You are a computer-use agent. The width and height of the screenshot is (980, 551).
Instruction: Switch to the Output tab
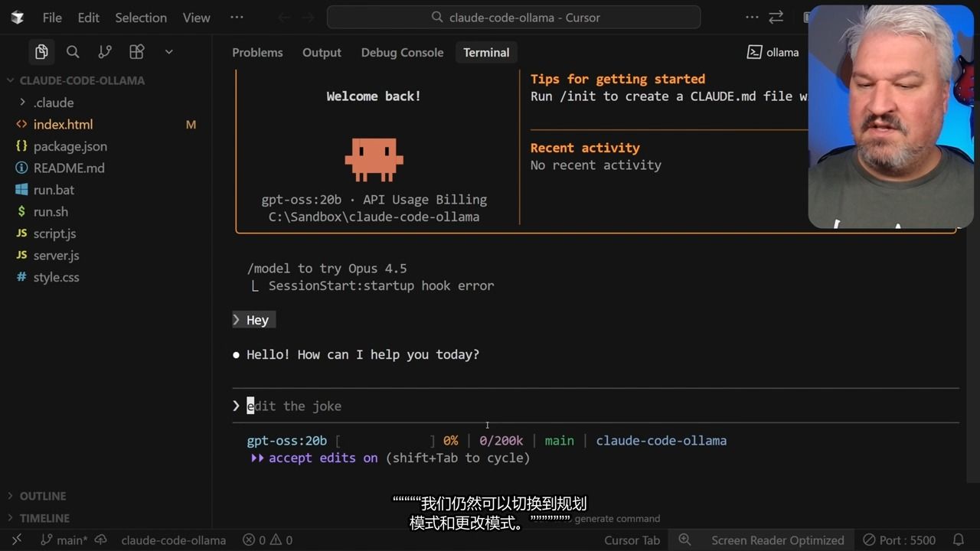click(x=322, y=52)
